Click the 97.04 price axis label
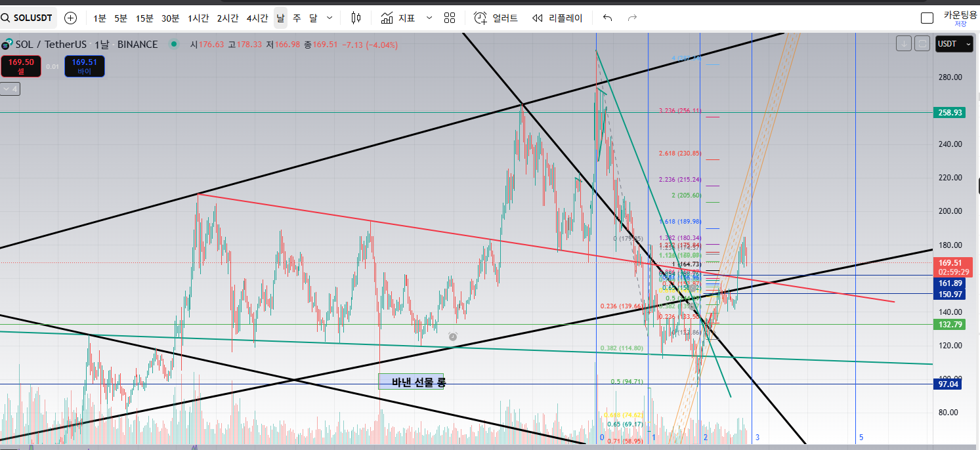 point(948,384)
